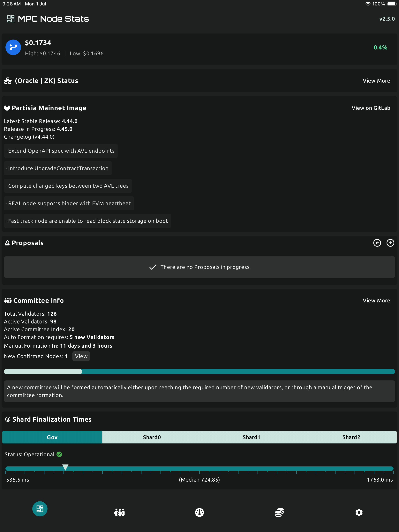The height and width of the screenshot is (532, 399).
Task: Tap the committee formation progress bar
Action: (x=199, y=372)
